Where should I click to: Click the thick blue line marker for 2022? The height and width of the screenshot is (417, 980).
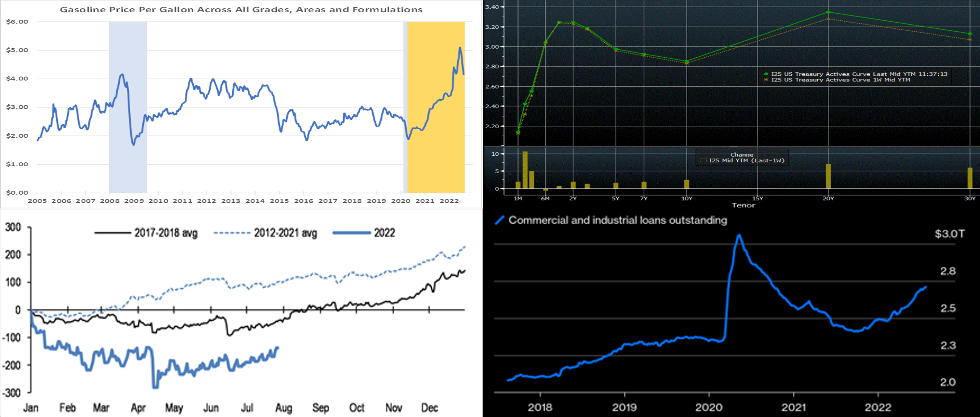coord(351,233)
